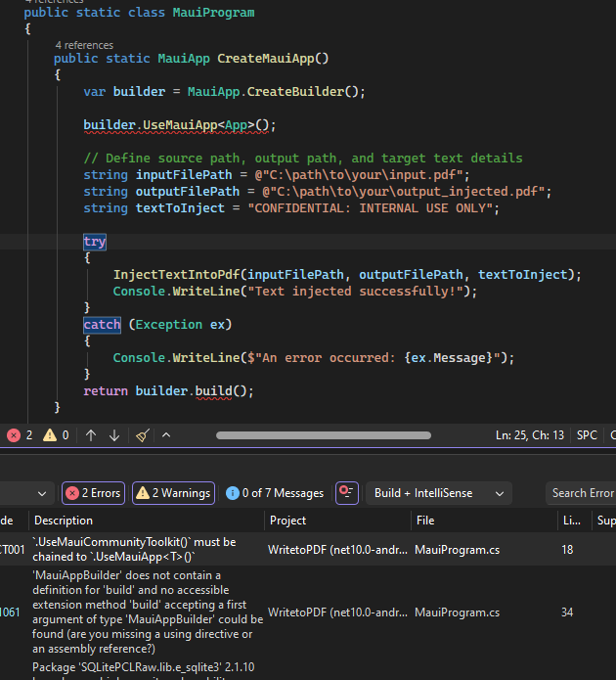Click MauiProgram.cs in the line 34 row
Screen dimensions: 616x680
457,612
